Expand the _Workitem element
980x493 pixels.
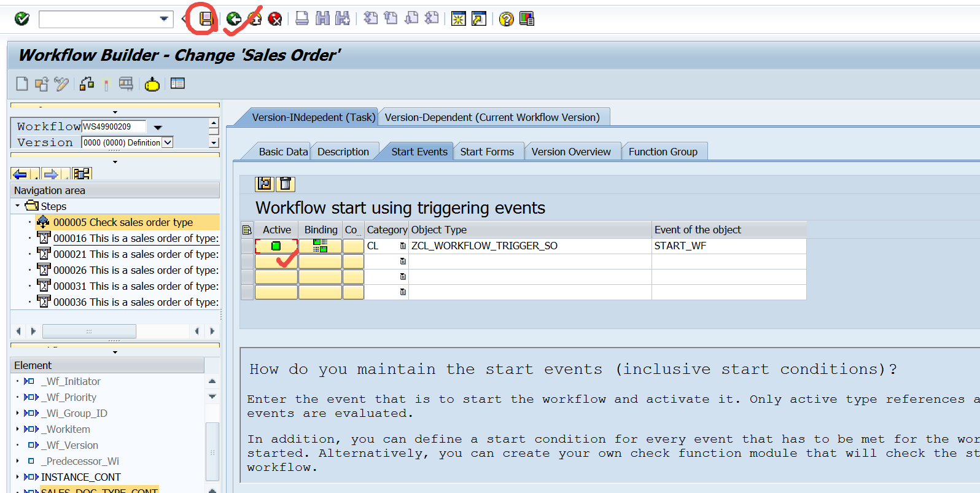pos(18,429)
